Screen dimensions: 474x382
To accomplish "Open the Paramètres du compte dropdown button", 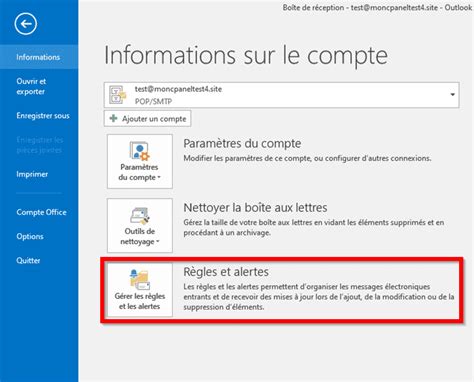I will [140, 161].
